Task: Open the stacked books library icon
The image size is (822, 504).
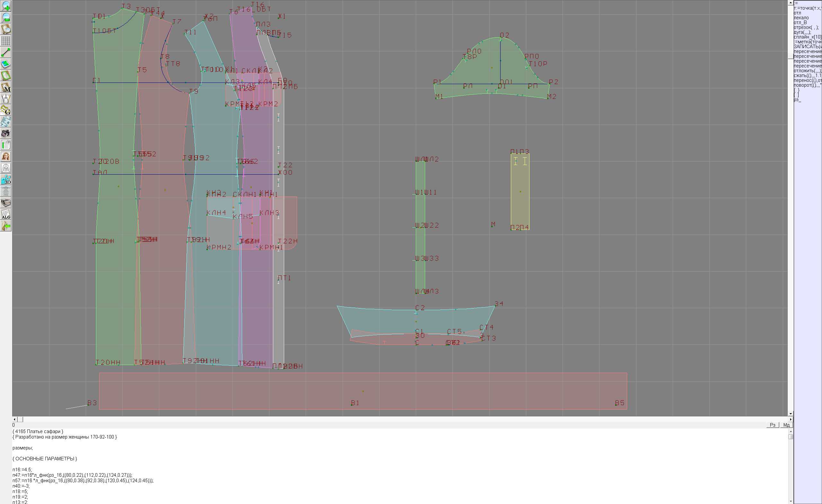Action: pyautogui.click(x=6, y=203)
